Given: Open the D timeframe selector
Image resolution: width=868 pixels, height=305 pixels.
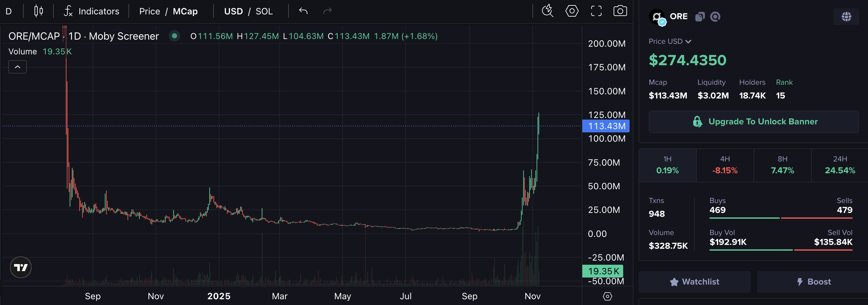Looking at the screenshot, I should pyautogui.click(x=8, y=11).
